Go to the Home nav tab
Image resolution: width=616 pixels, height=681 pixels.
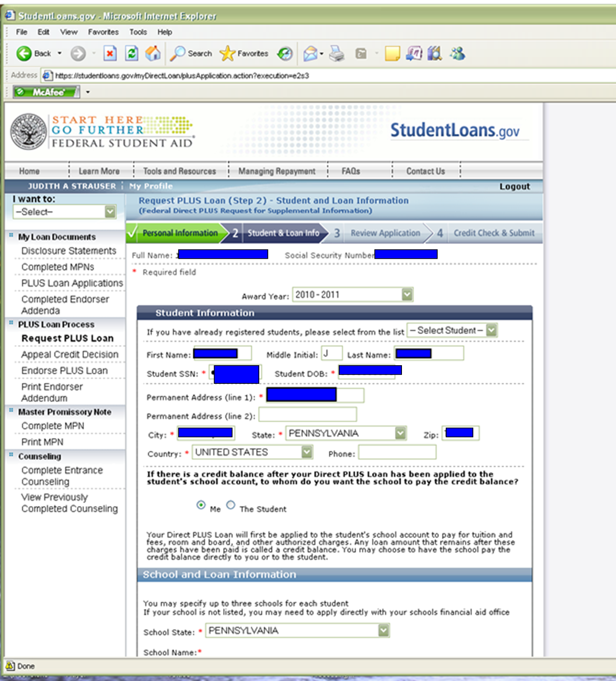(29, 171)
